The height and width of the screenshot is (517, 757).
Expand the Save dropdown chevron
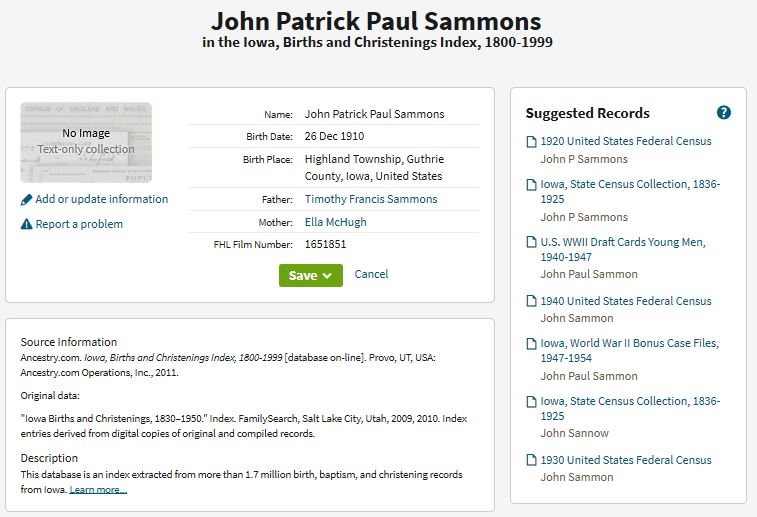pyautogui.click(x=327, y=276)
